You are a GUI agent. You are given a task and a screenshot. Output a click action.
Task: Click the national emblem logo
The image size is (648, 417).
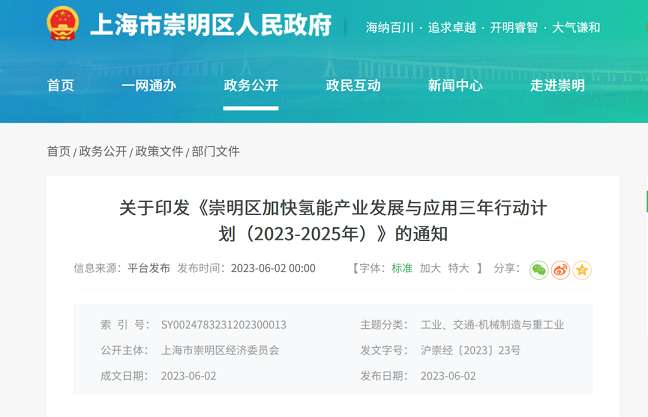[64, 24]
